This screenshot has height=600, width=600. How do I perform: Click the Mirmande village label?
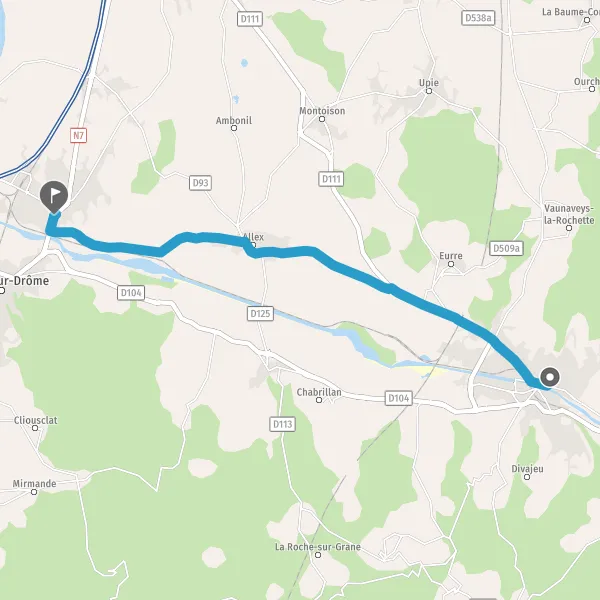pos(34,484)
